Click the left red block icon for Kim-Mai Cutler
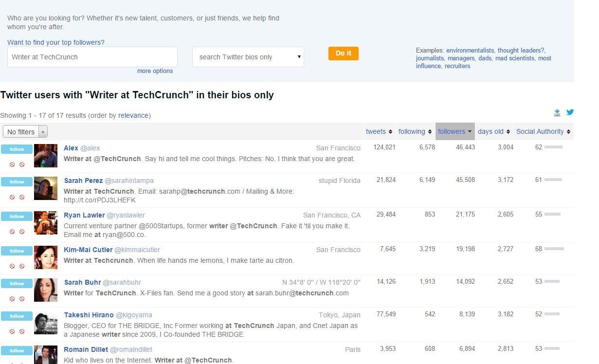The height and width of the screenshot is (364, 599). (x=12, y=266)
